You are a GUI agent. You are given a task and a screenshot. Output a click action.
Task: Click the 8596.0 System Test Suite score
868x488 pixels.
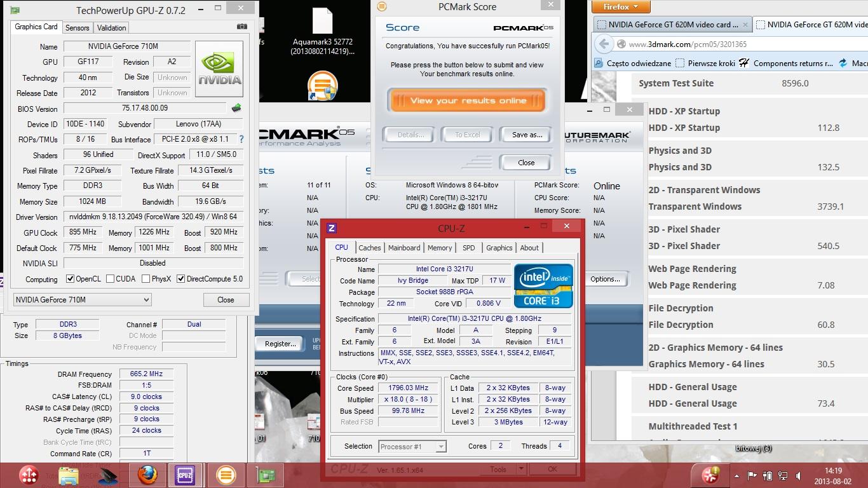[x=795, y=83]
